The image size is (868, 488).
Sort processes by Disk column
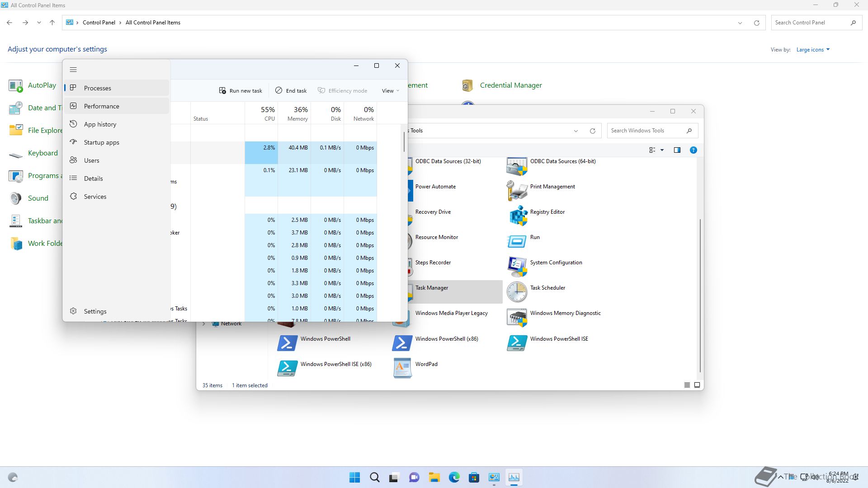327,113
